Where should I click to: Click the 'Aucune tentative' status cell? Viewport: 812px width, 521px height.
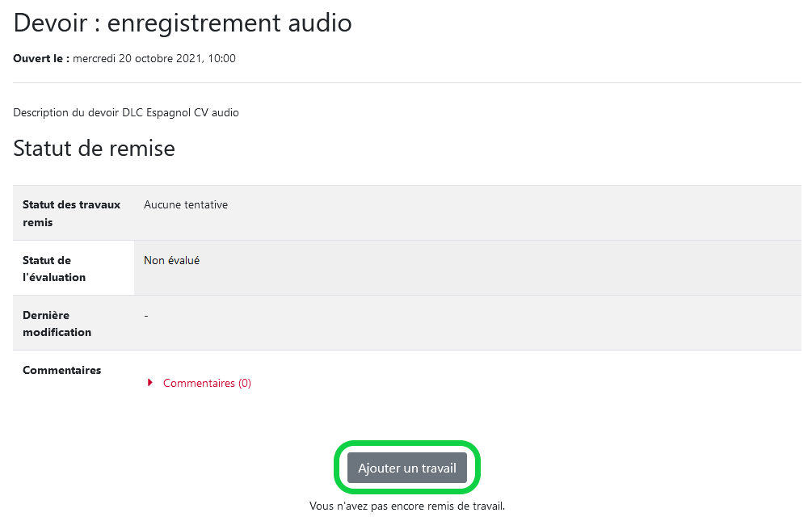tap(185, 204)
